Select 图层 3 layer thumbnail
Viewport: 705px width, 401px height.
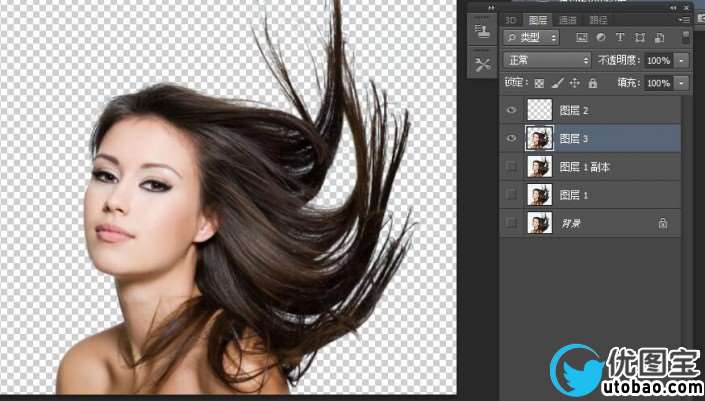pos(540,138)
